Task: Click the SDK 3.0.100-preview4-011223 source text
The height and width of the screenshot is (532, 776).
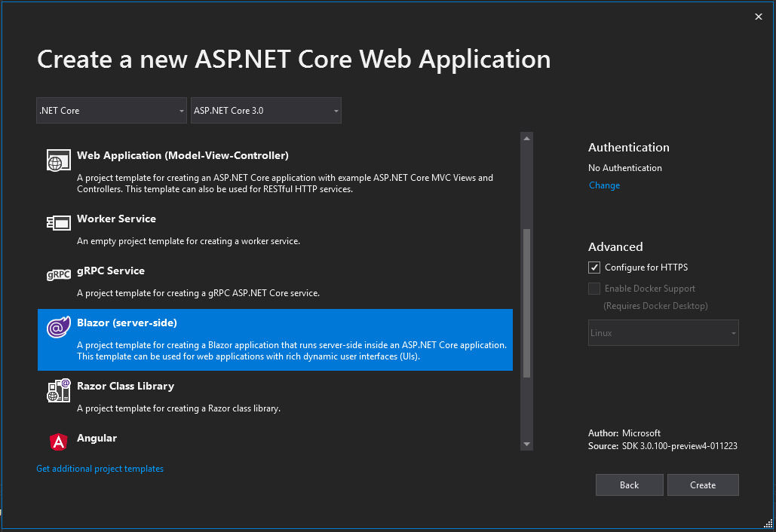Action: click(x=679, y=446)
